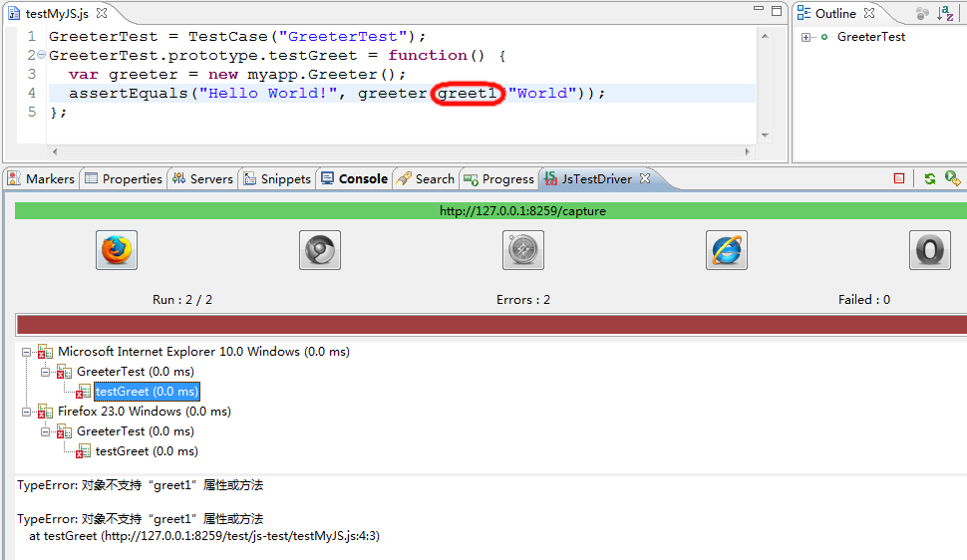Collapse GreeterTest under Internet Explorer
Screen dimensions: 967x560
[45, 372]
